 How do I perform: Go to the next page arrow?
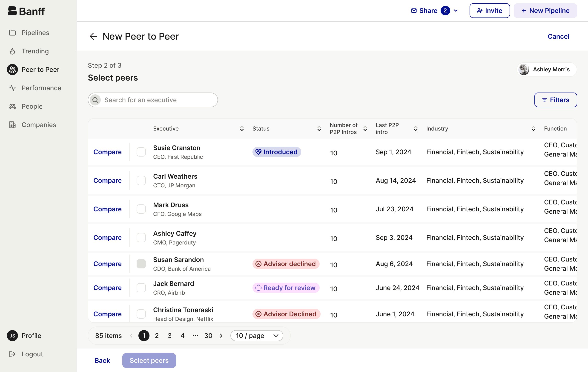point(221,336)
